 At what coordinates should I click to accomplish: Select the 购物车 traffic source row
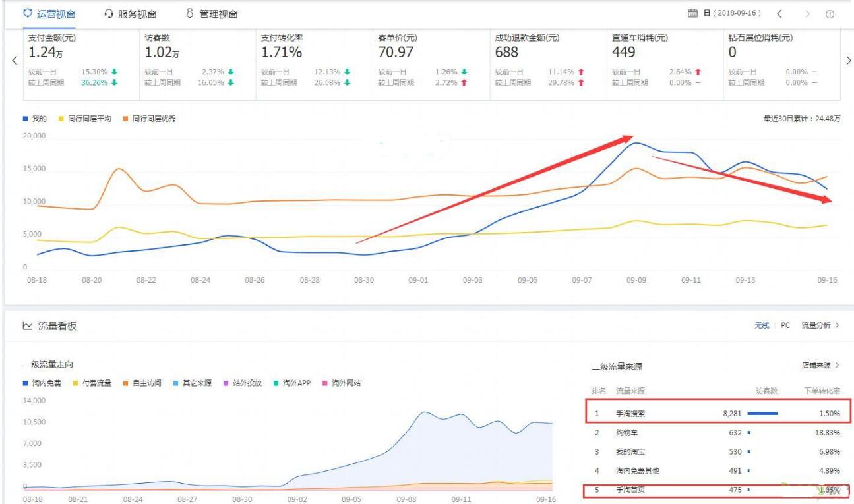pyautogui.click(x=717, y=433)
